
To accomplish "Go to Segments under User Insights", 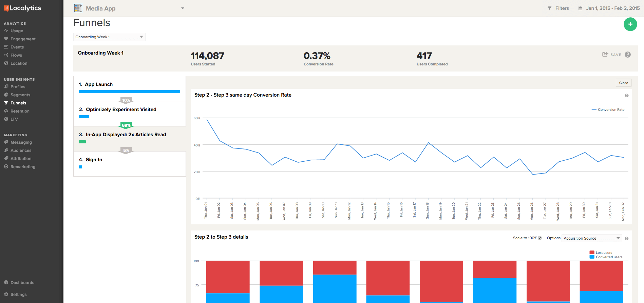I will pos(20,95).
